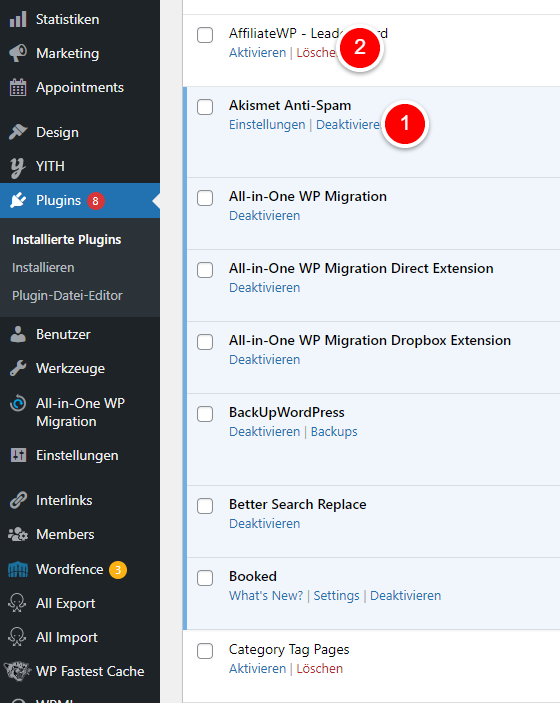Click the Interlinks chain icon
Image resolution: width=560 pixels, height=703 pixels.
pyautogui.click(x=18, y=500)
